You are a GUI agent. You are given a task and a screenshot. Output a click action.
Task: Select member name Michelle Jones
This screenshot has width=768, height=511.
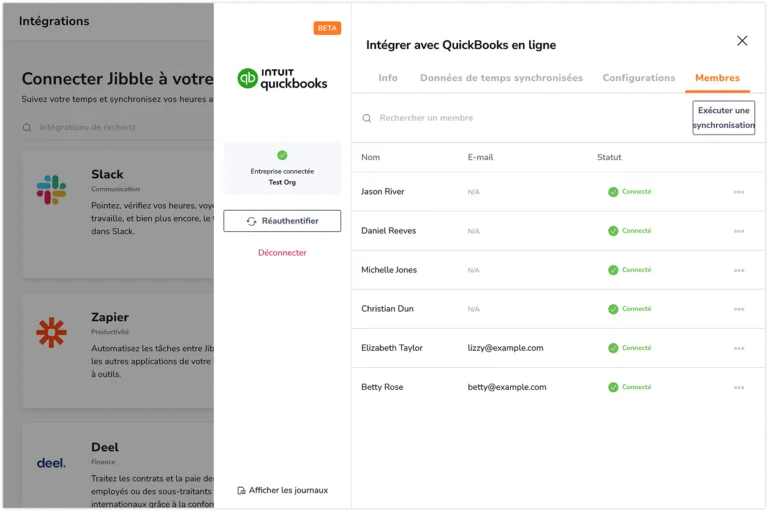(x=389, y=270)
